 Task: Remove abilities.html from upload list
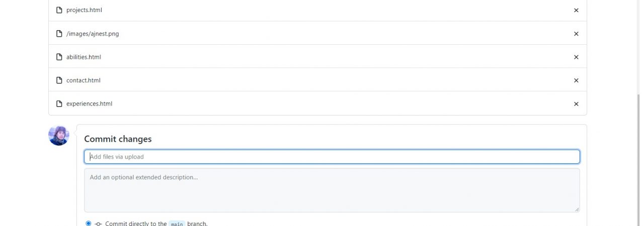coord(576,57)
